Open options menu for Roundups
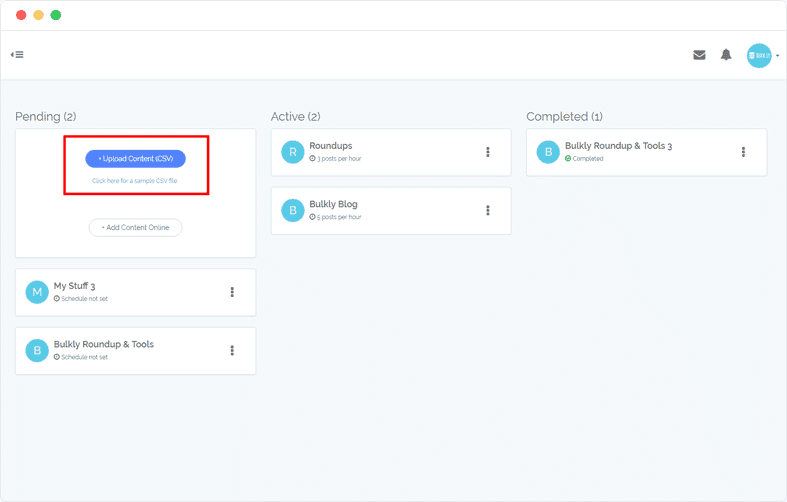This screenshot has height=502, width=787. [x=488, y=152]
